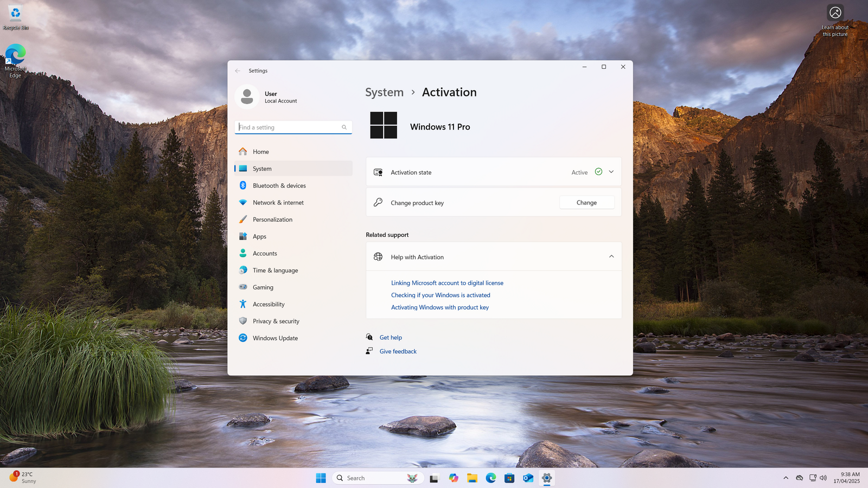
Task: Click the User profile avatar
Action: pos(247,97)
